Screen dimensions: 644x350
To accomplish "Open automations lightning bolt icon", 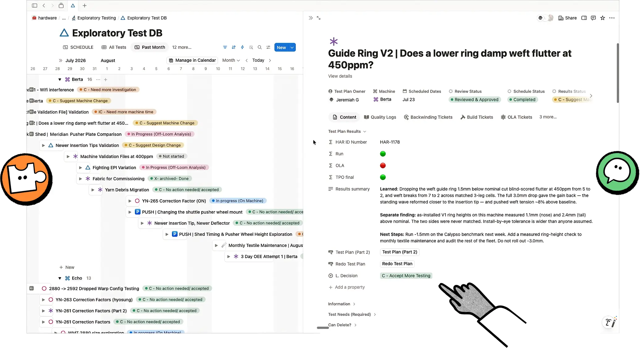I will (242, 47).
